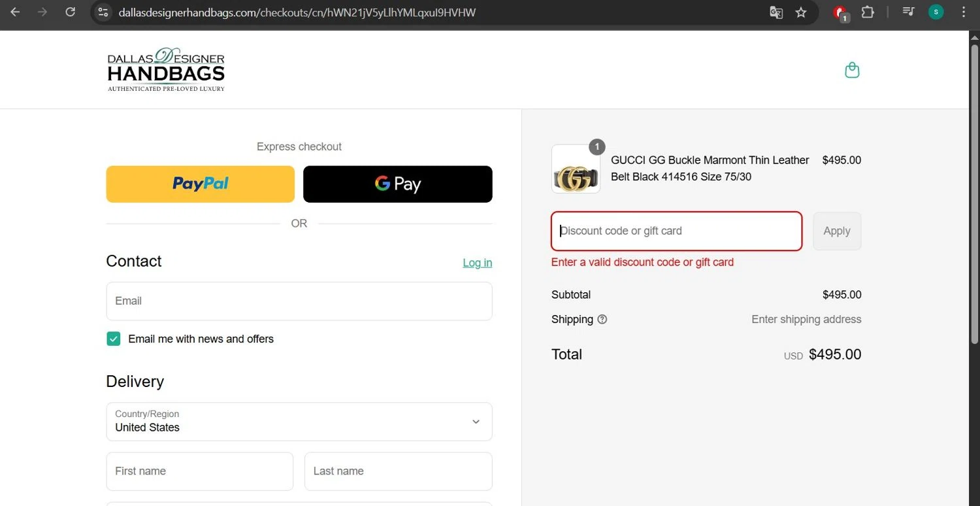This screenshot has height=506, width=980.
Task: Click the Apply discount button
Action: 837,231
